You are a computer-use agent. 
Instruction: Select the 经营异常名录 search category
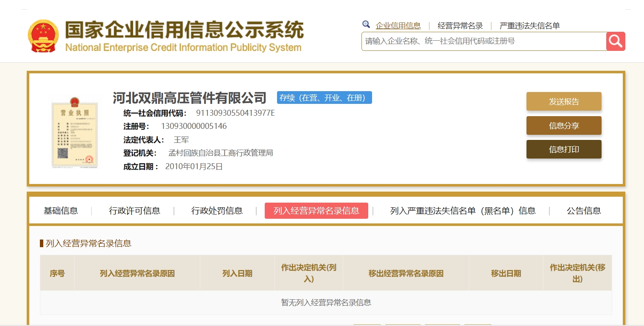tap(460, 25)
